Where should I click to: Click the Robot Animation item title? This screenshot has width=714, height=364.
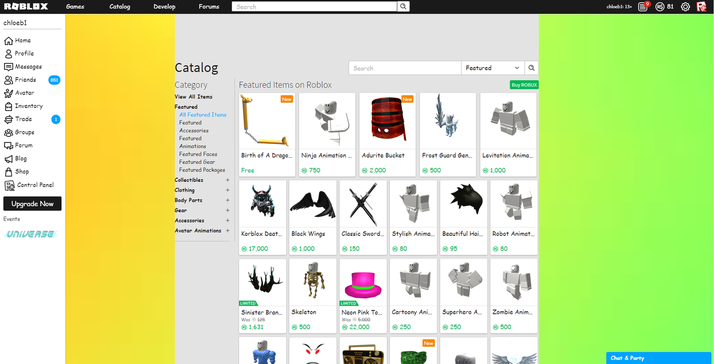[514, 234]
